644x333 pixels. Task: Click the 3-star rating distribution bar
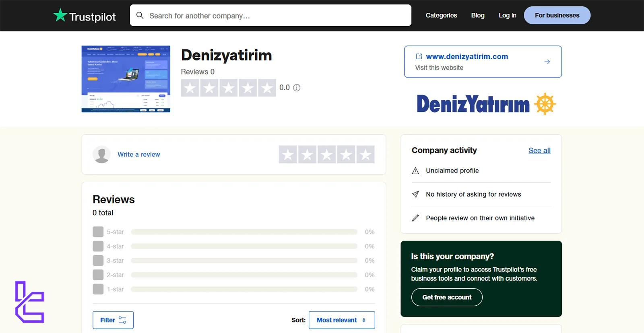pos(244,261)
